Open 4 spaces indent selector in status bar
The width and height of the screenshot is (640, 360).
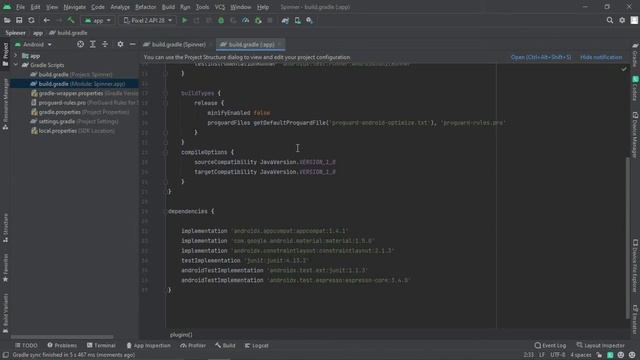pos(580,355)
